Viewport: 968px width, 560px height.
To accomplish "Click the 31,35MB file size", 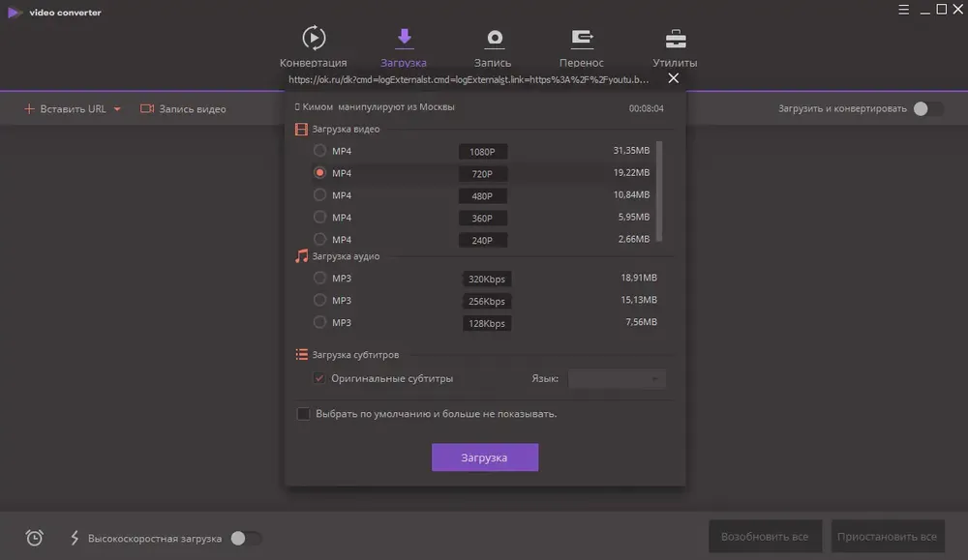I will click(631, 151).
